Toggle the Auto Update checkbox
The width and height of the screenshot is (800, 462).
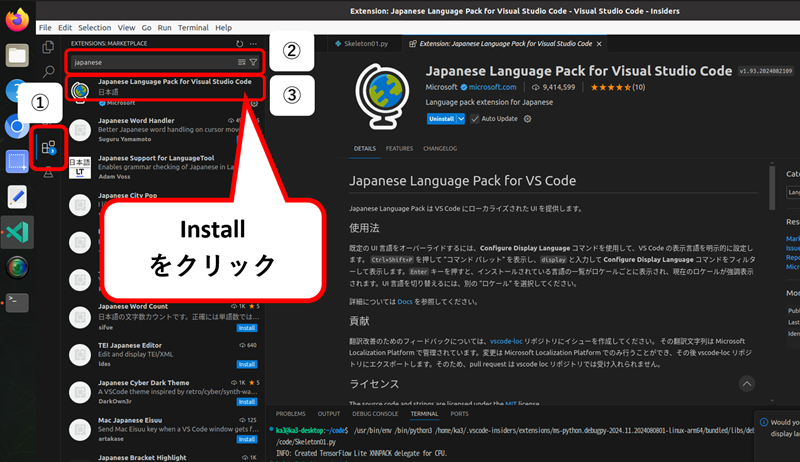pyautogui.click(x=474, y=119)
